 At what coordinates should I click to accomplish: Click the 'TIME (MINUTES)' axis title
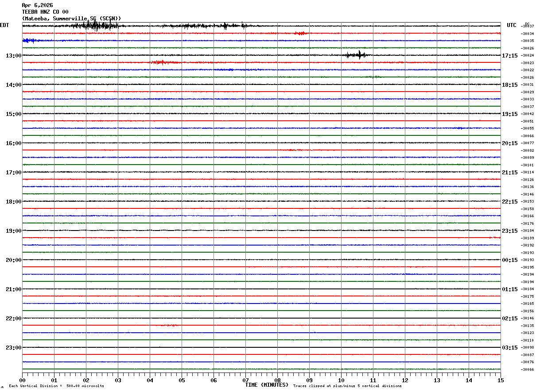point(267,385)
